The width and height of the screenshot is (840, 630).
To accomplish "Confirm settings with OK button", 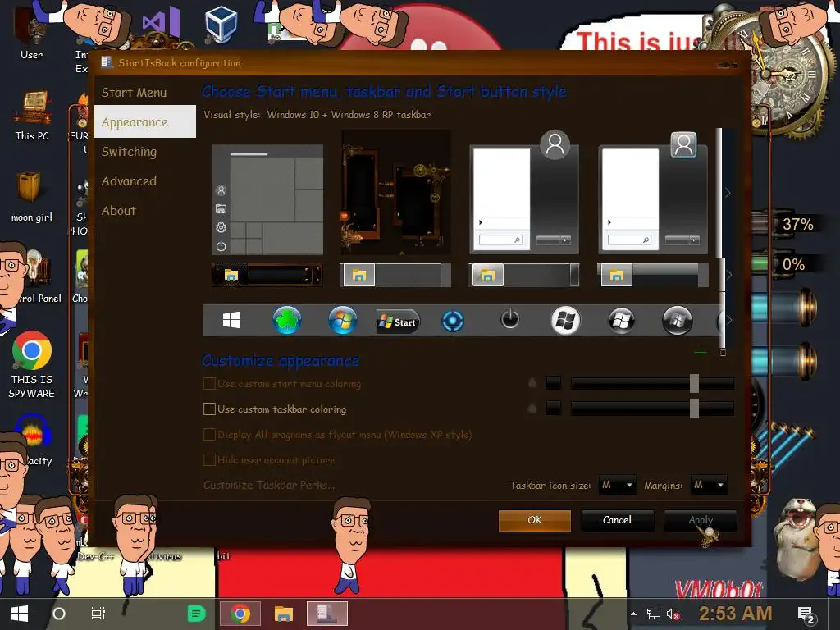I will point(535,520).
